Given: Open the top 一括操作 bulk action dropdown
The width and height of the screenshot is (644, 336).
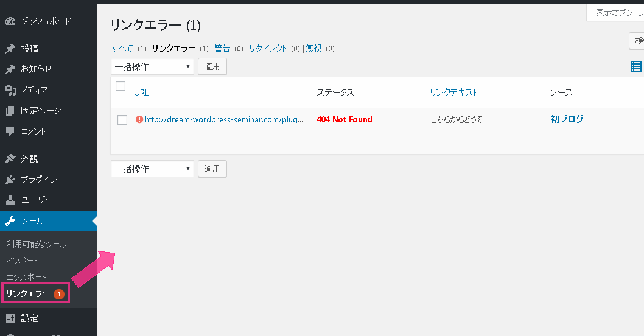Looking at the screenshot, I should coord(152,66).
